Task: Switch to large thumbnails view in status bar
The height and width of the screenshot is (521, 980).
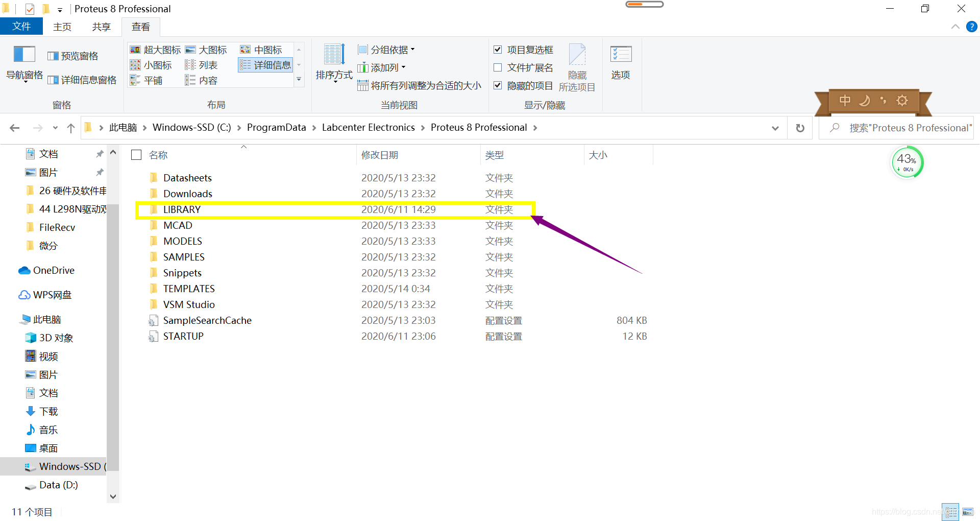Action: [x=968, y=512]
